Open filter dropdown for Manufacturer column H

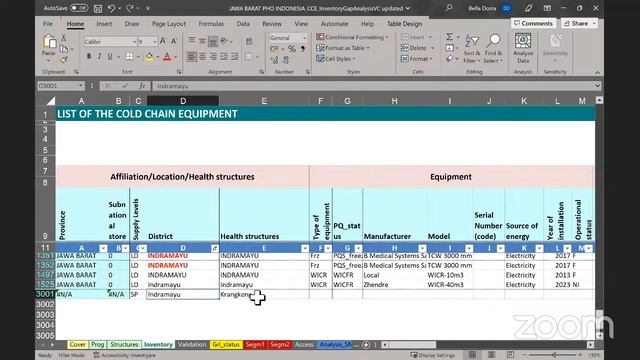tap(422, 248)
